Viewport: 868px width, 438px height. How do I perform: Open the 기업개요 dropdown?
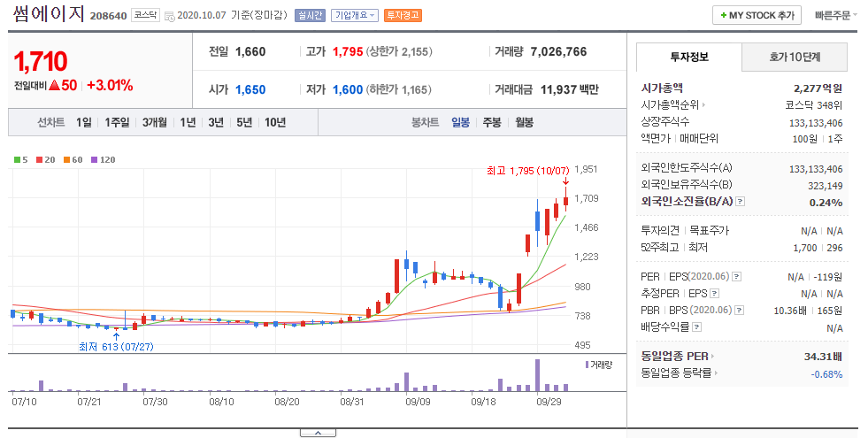(355, 16)
